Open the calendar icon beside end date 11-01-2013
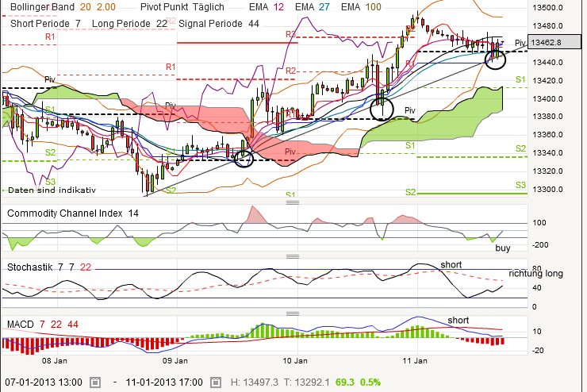This screenshot has height=392, width=587. point(216,382)
